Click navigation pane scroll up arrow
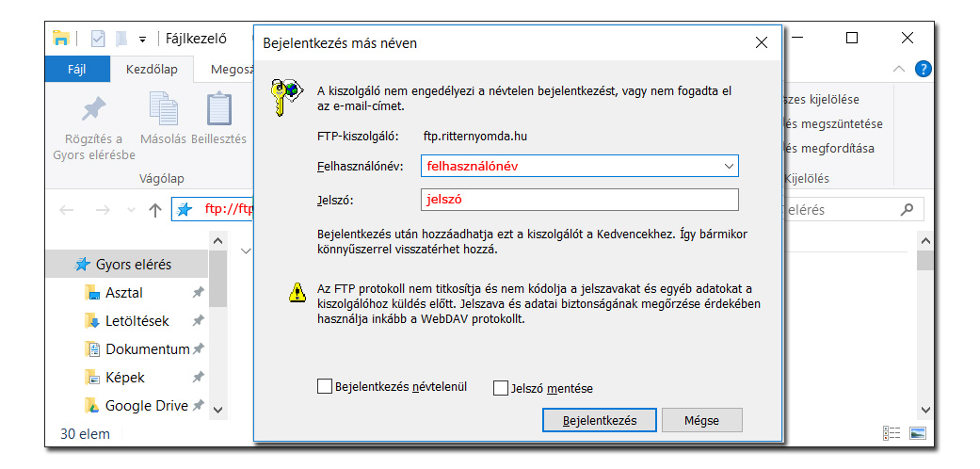This screenshot has width=980, height=469. tap(217, 241)
